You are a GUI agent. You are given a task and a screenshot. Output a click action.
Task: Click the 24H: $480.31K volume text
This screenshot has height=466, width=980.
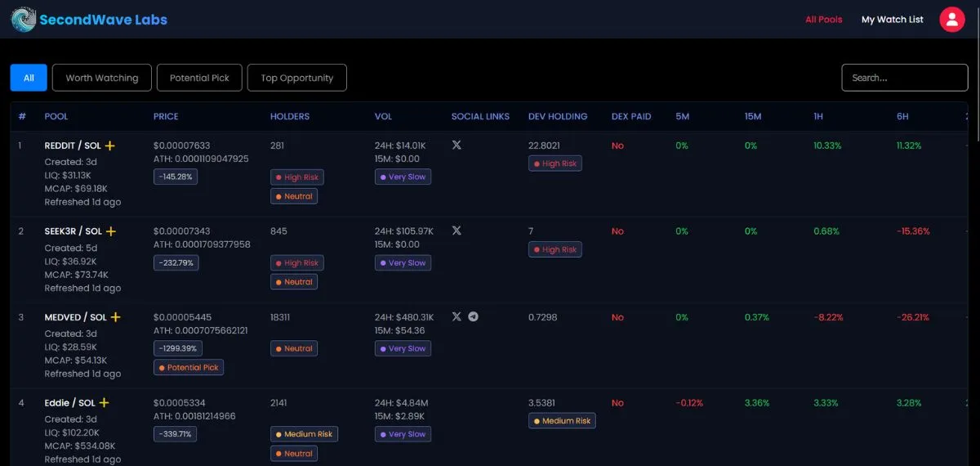[x=404, y=317]
